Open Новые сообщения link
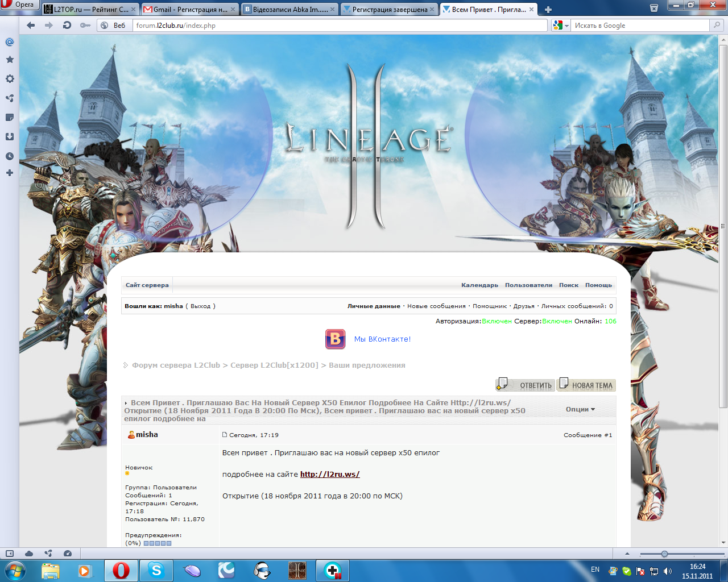Viewport: 728px width, 582px height. (436, 306)
